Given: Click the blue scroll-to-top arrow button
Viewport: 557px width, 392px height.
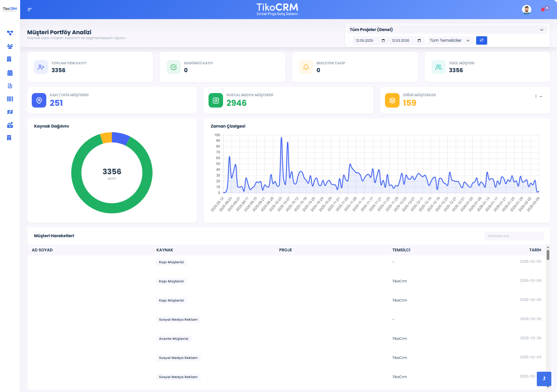Looking at the screenshot, I should [544, 378].
